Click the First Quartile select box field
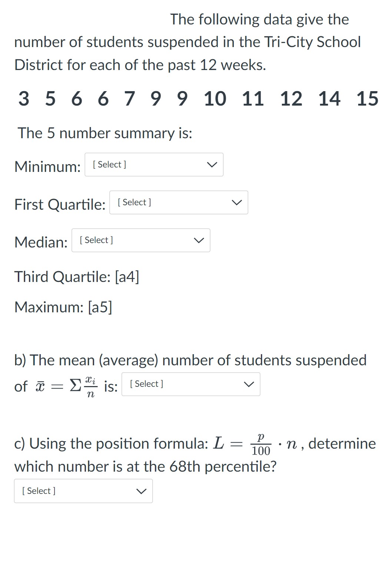Viewport: 392px width, 575px height. tap(179, 202)
